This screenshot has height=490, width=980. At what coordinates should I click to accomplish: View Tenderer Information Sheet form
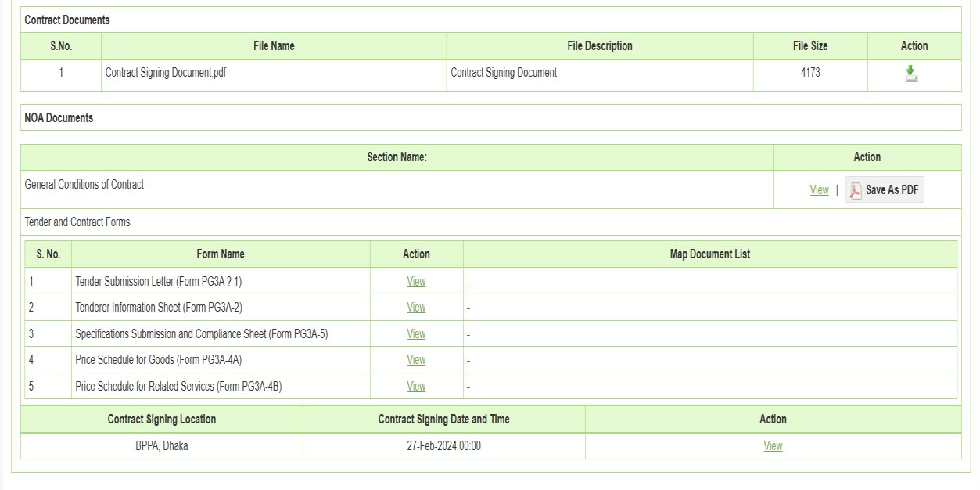point(416,308)
